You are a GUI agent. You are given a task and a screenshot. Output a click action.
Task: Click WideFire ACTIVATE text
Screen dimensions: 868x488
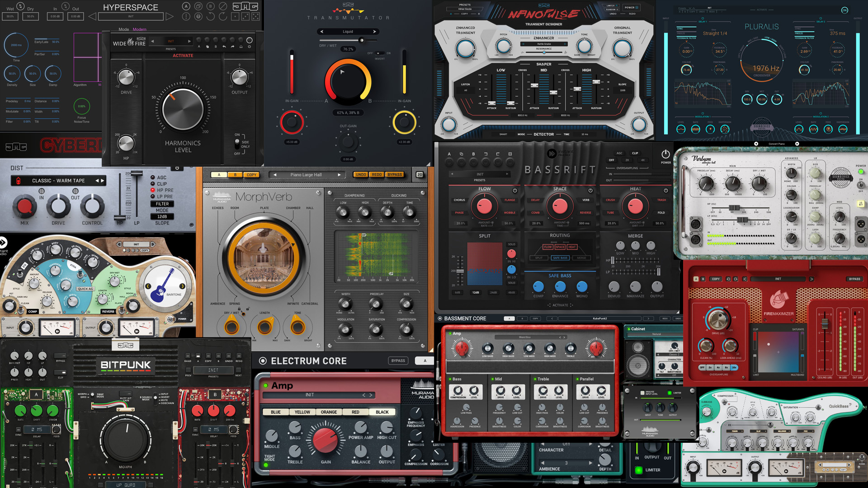pos(183,56)
